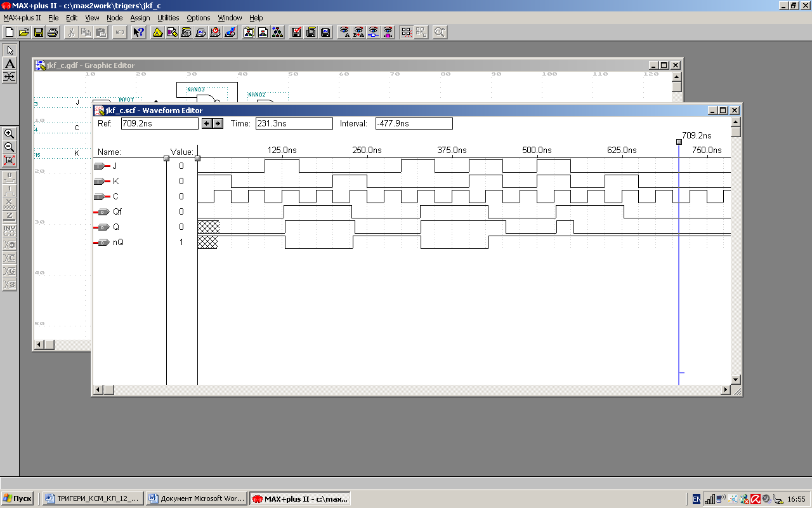The width and height of the screenshot is (812, 508).
Task: Click the Ref time input field
Action: [x=159, y=123]
